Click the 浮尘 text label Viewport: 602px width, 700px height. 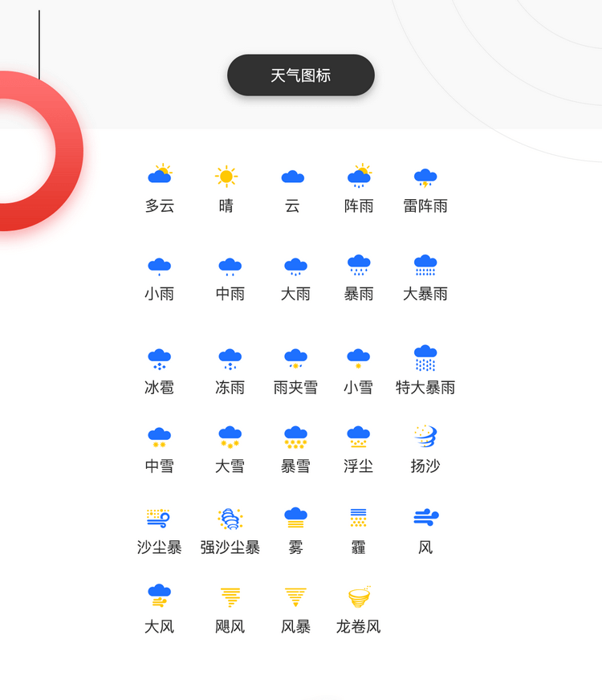point(358,466)
